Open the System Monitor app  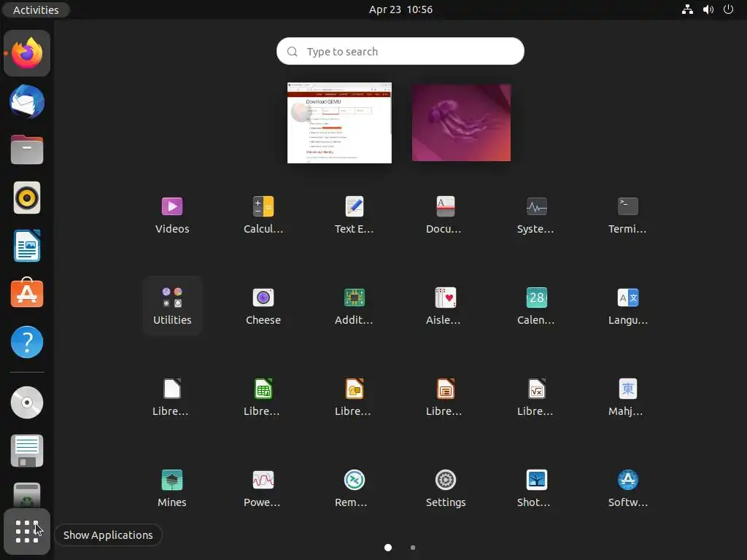536,215
